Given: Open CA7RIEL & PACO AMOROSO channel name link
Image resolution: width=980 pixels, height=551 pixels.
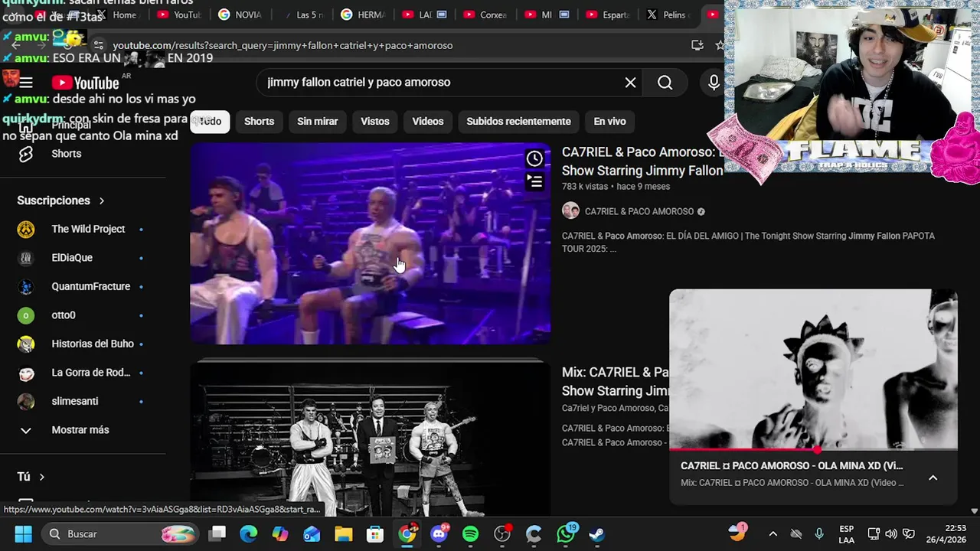Looking at the screenshot, I should tap(639, 211).
